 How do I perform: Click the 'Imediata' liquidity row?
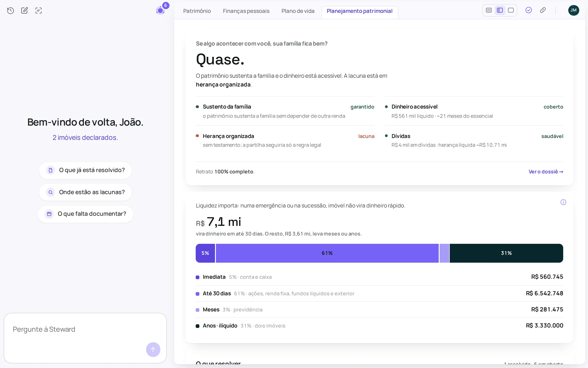tap(379, 277)
